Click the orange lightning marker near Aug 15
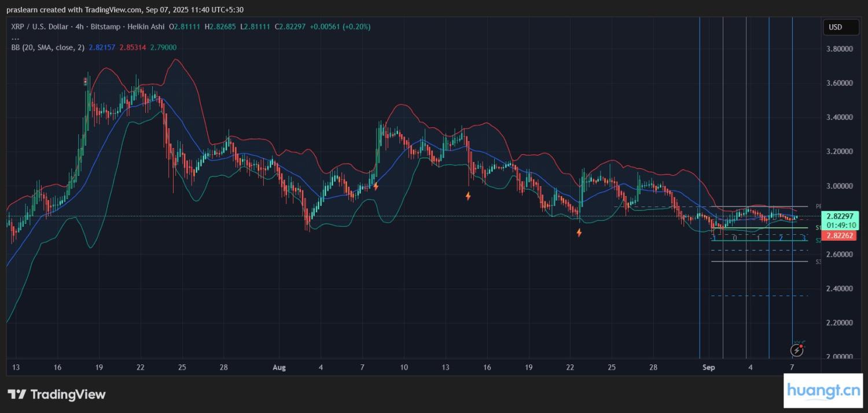Viewport: 868px width, 413px height. pyautogui.click(x=468, y=196)
